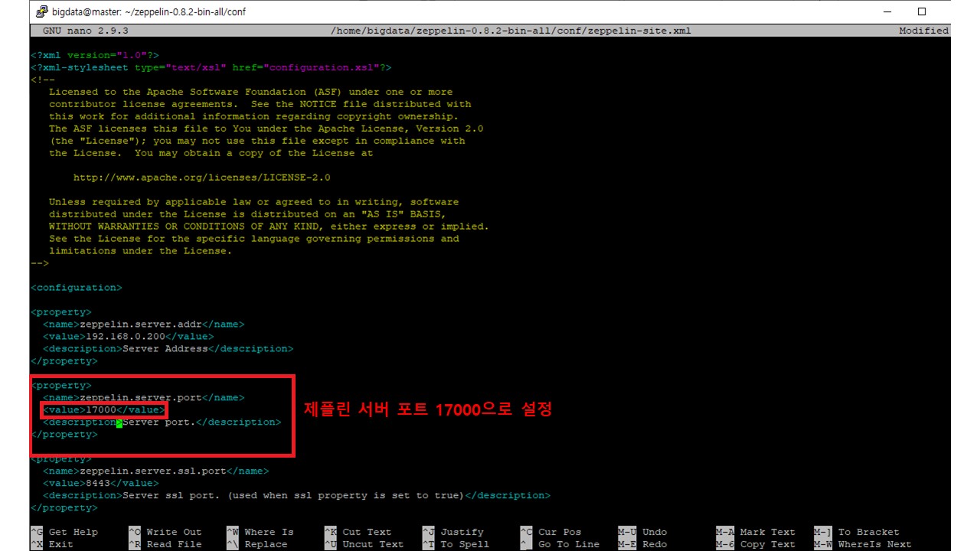Screen dimensions: 980x551
Task: Click the xml version declaration line
Action: point(95,55)
